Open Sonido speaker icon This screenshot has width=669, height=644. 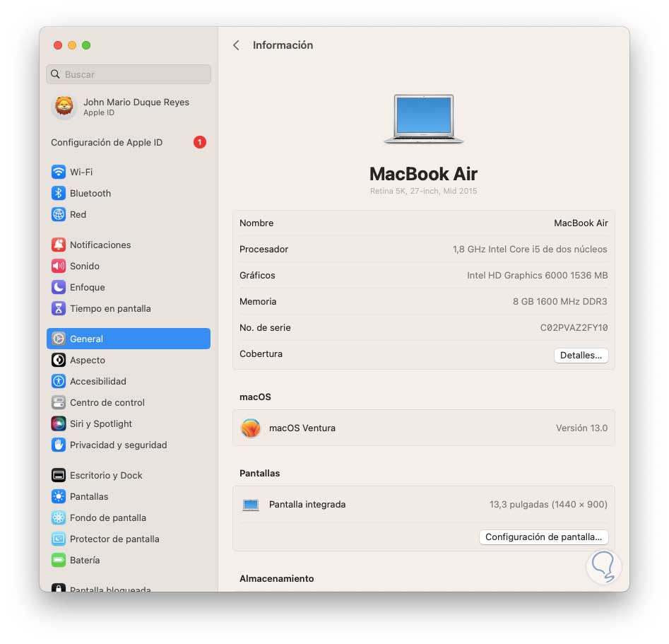tap(59, 266)
